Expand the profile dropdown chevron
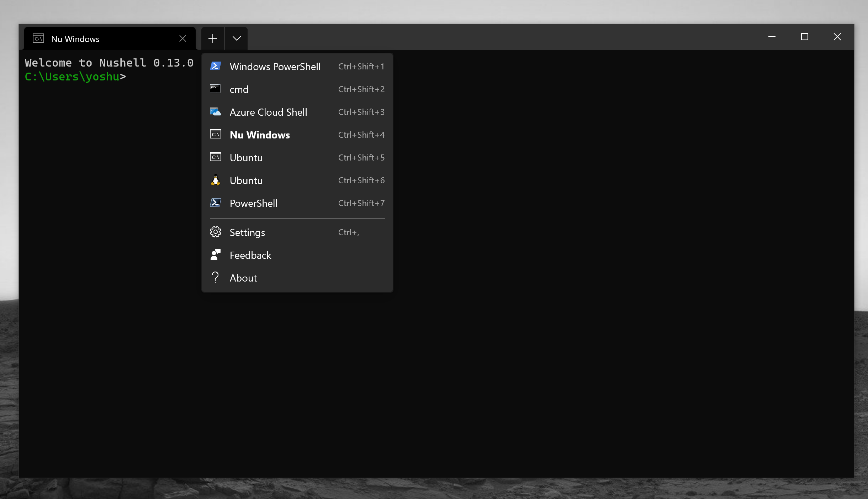Screen dimensions: 868x499 click(236, 38)
